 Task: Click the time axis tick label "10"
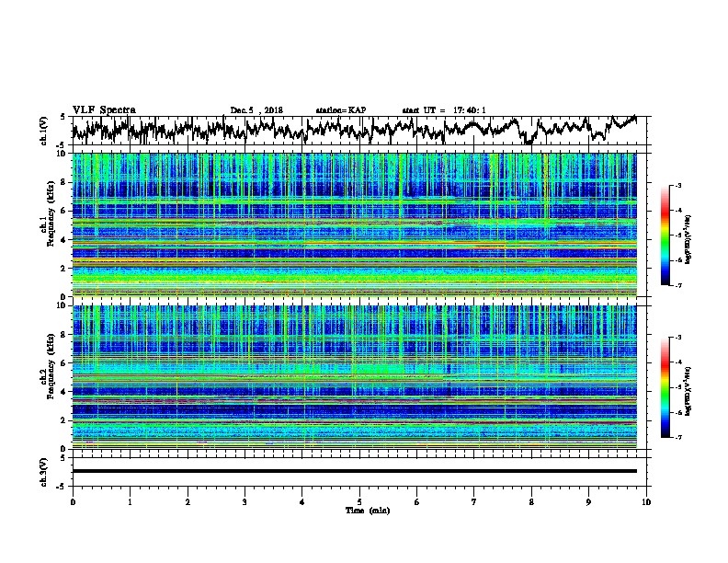[646, 502]
